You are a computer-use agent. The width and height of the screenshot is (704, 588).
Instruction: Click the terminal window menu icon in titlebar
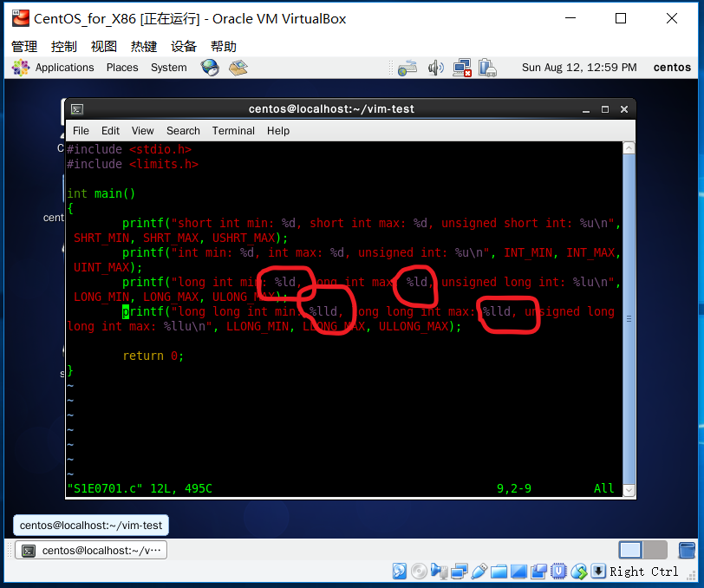[77, 109]
